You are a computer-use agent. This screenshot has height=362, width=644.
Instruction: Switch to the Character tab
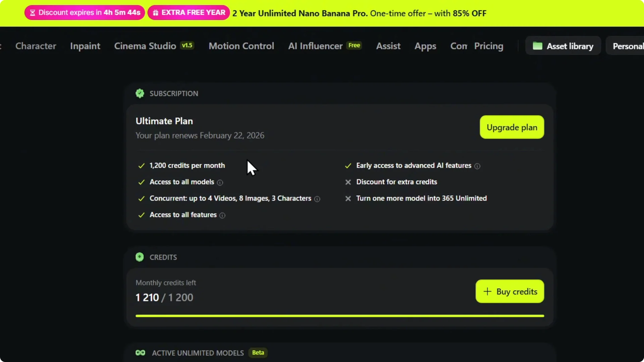(x=36, y=46)
